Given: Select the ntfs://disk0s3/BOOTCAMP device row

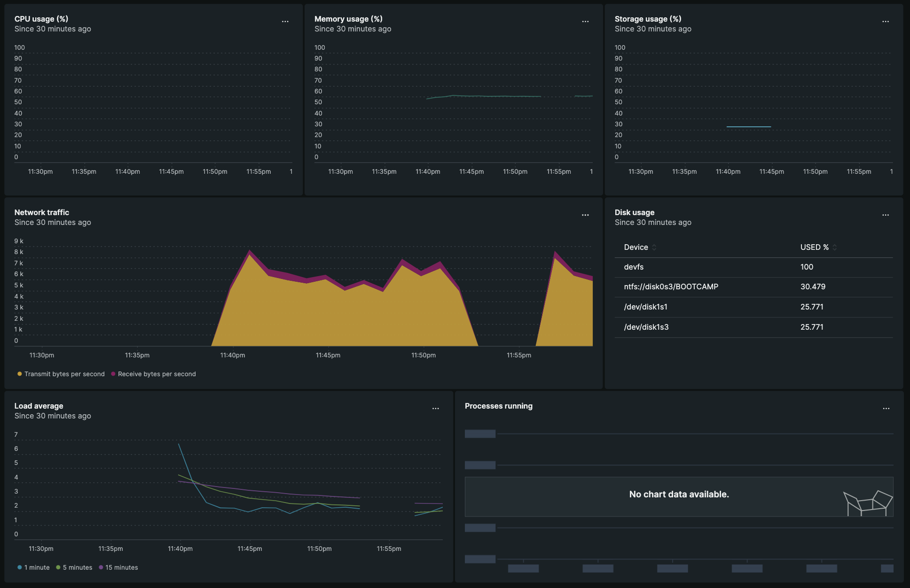Looking at the screenshot, I should pos(753,287).
